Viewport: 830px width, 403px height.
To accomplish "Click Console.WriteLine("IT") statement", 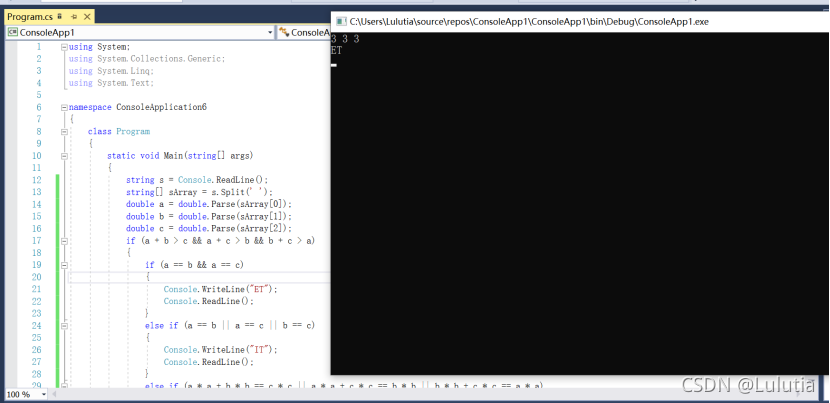I will (x=220, y=350).
